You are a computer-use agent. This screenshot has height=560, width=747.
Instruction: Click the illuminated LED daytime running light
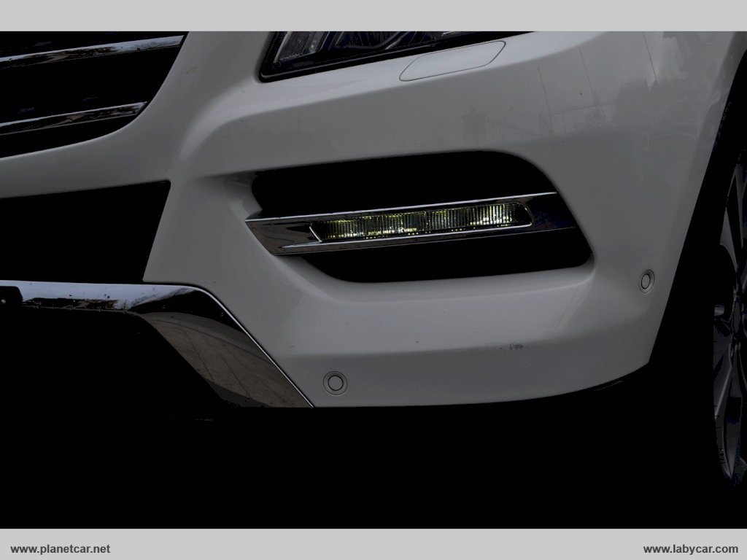pyautogui.click(x=419, y=223)
